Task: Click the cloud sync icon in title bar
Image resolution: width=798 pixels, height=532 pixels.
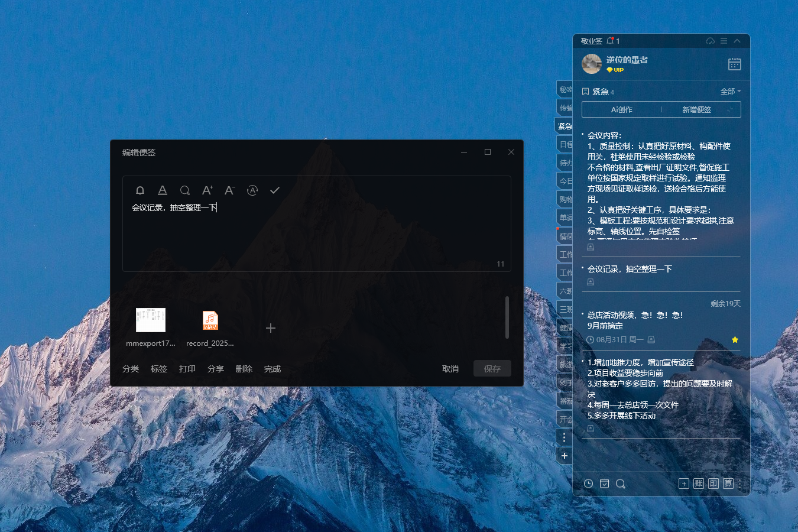Action: 711,41
